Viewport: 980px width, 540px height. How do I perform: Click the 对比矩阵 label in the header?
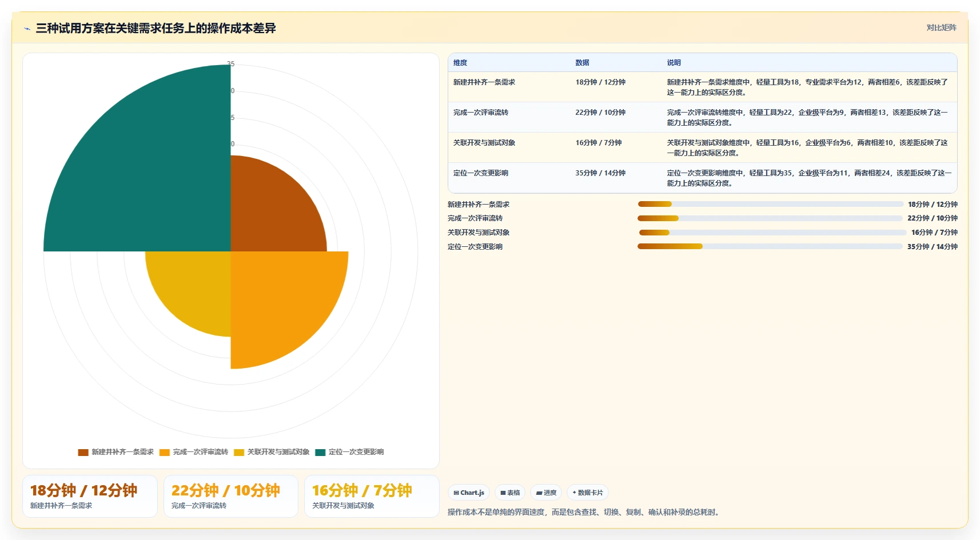pos(941,27)
